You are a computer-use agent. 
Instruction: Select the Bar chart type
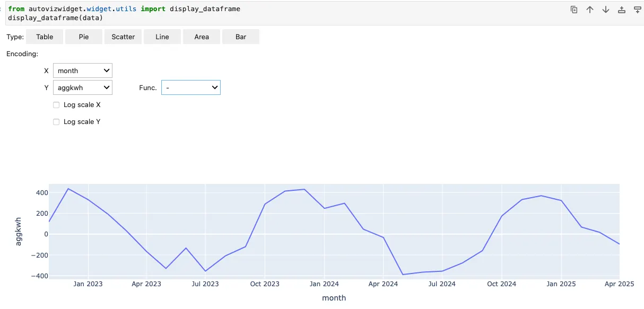coord(240,37)
